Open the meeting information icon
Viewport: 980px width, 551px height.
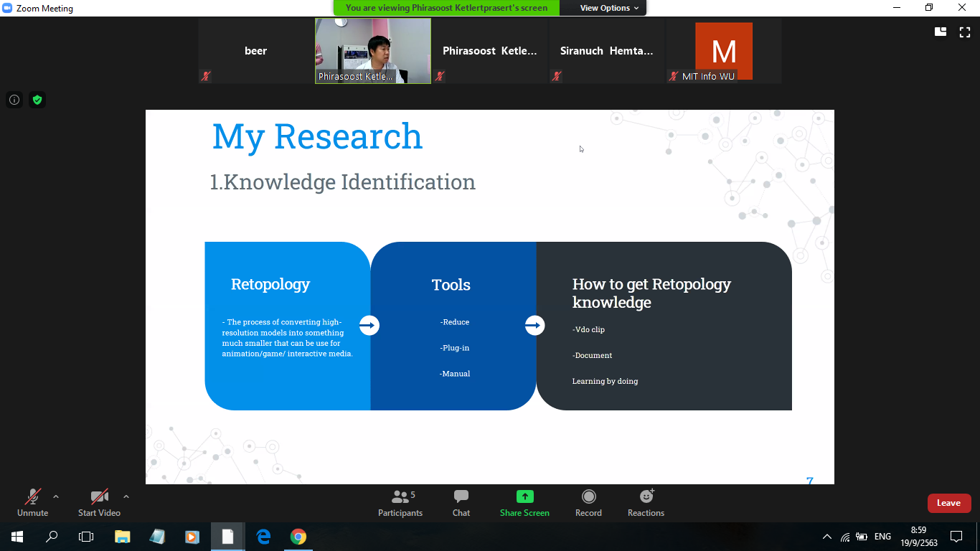[x=14, y=100]
